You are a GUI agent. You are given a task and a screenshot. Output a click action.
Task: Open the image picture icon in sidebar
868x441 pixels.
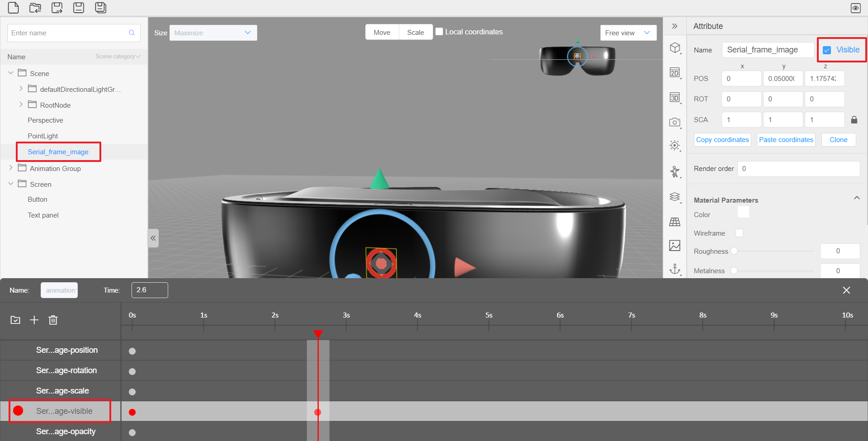pyautogui.click(x=675, y=246)
